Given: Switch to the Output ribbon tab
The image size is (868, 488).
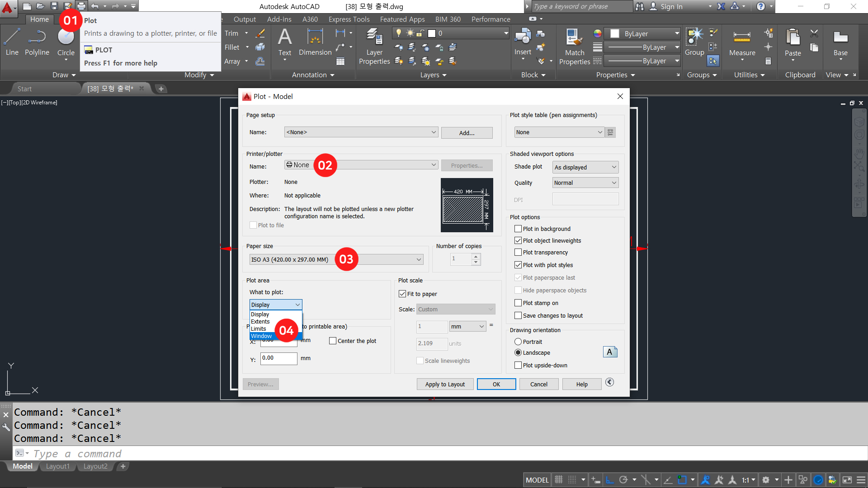Looking at the screenshot, I should click(245, 19).
